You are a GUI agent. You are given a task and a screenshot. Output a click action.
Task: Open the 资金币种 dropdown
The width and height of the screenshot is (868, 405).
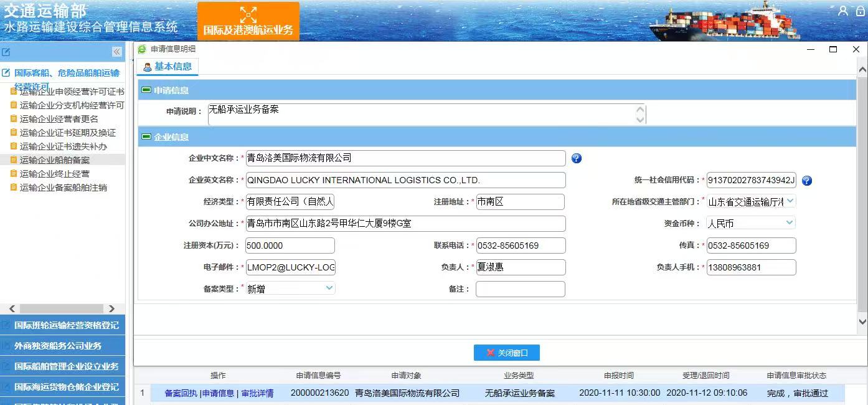(x=790, y=222)
